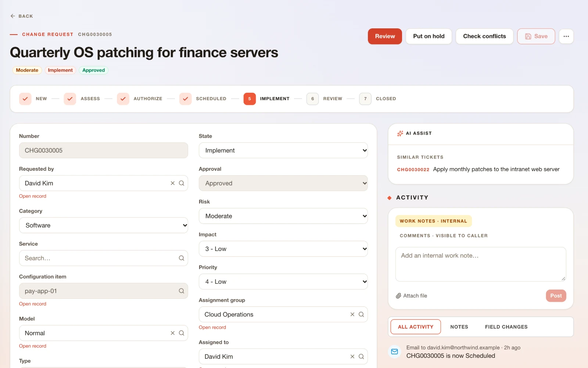This screenshot has height=368, width=588.
Task: Clear the Assigned to David Kim value
Action: [352, 357]
